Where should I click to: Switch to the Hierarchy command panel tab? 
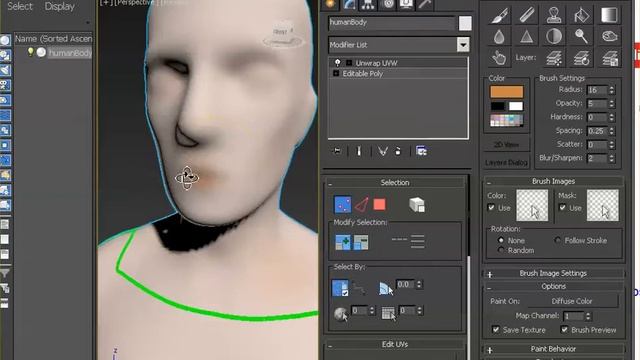pos(368,4)
